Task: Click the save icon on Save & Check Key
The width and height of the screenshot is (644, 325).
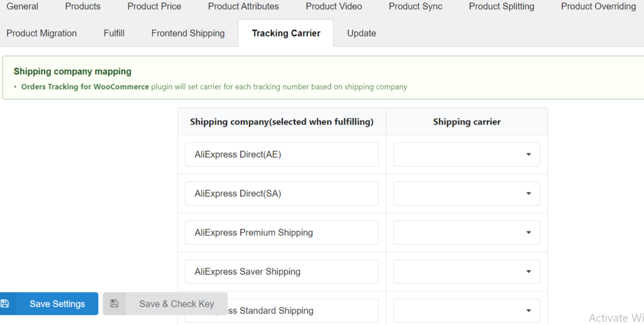Action: [114, 304]
